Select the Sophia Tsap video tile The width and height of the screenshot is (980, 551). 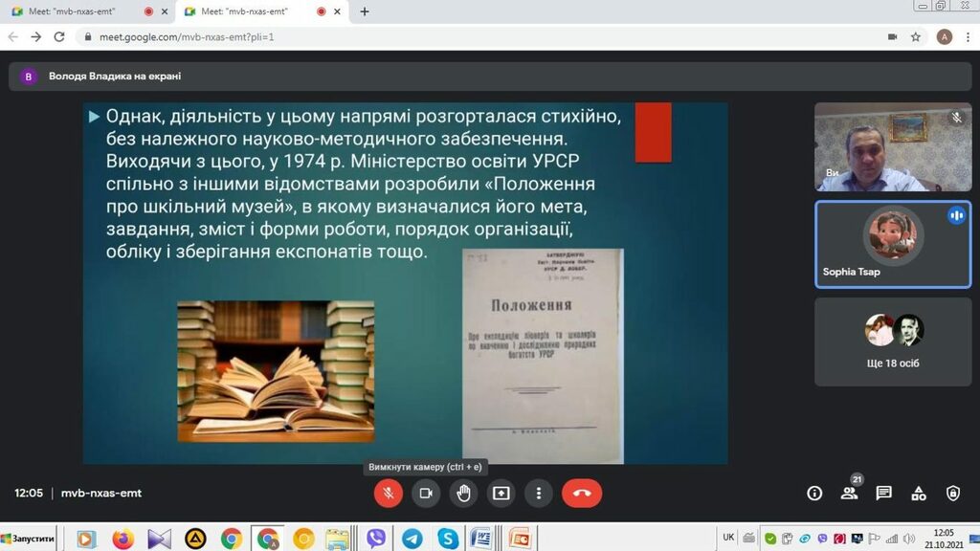(x=894, y=244)
